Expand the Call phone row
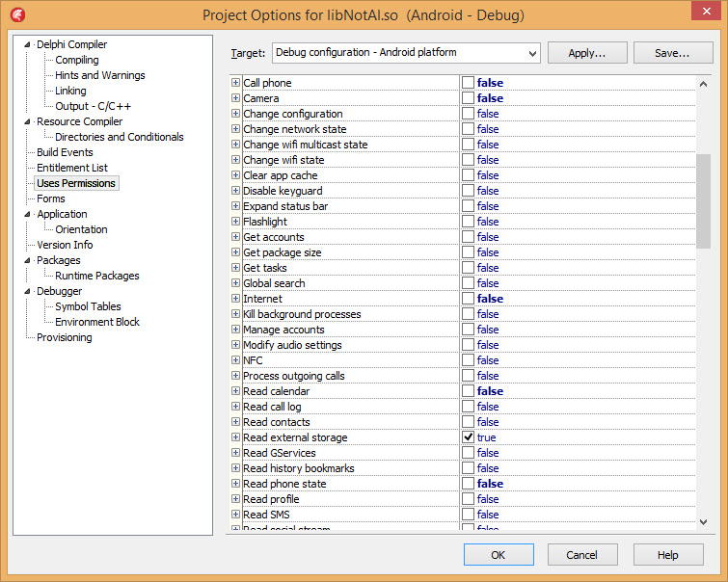 [235, 83]
